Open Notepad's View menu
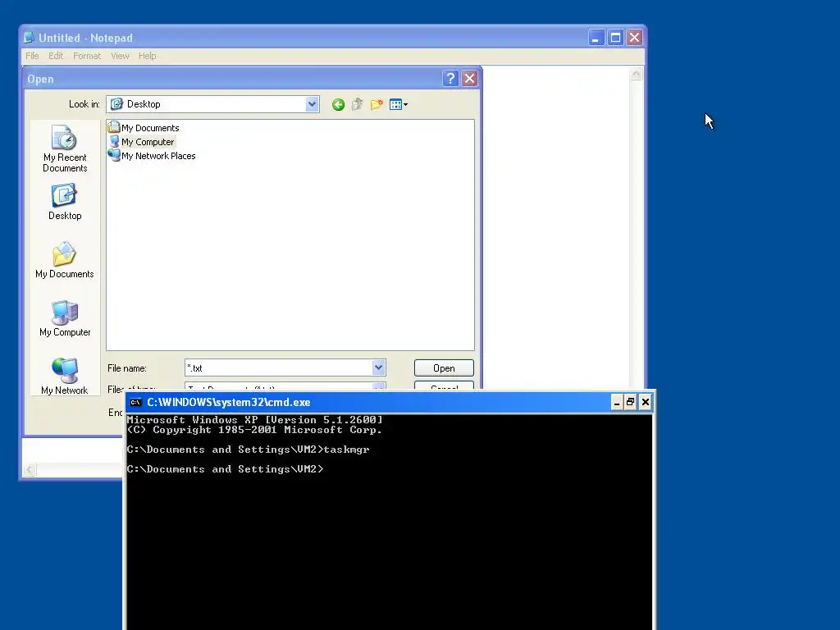Image resolution: width=840 pixels, height=630 pixels. tap(120, 56)
